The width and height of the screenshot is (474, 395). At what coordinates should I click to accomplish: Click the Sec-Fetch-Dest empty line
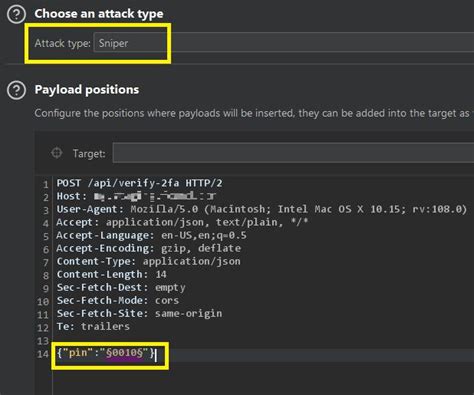[121, 287]
